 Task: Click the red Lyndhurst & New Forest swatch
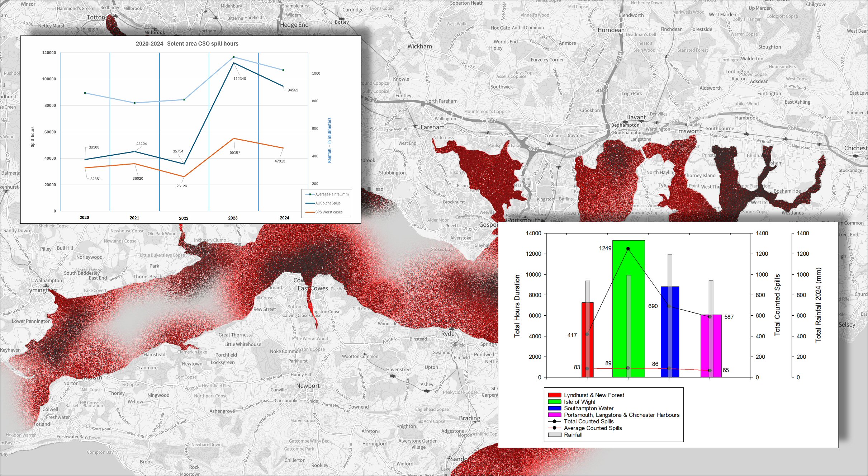click(554, 395)
